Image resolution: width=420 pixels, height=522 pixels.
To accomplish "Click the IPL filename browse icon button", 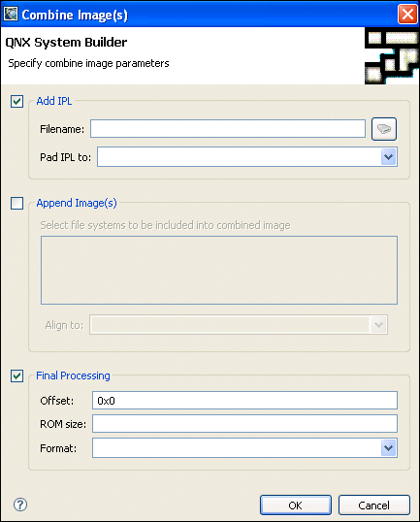I will (x=384, y=129).
